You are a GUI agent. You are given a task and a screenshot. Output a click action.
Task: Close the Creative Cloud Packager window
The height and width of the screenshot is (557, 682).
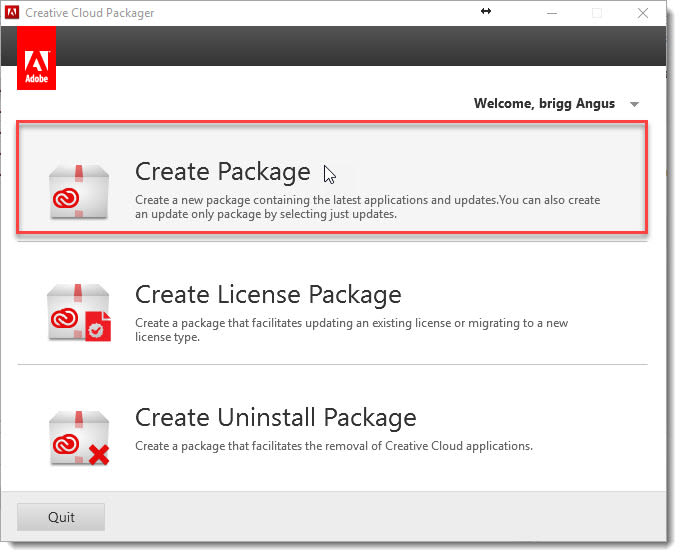(643, 13)
